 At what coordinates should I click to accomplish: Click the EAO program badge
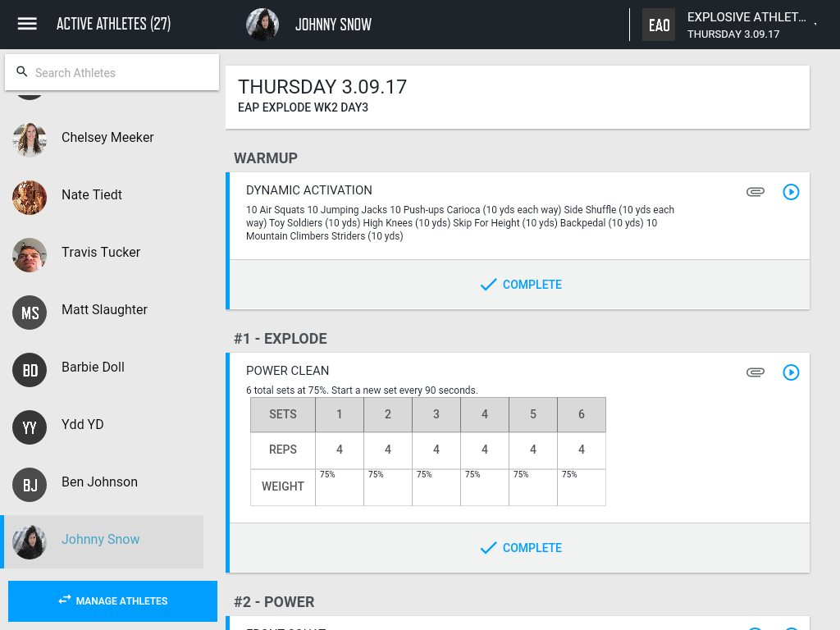coord(659,25)
